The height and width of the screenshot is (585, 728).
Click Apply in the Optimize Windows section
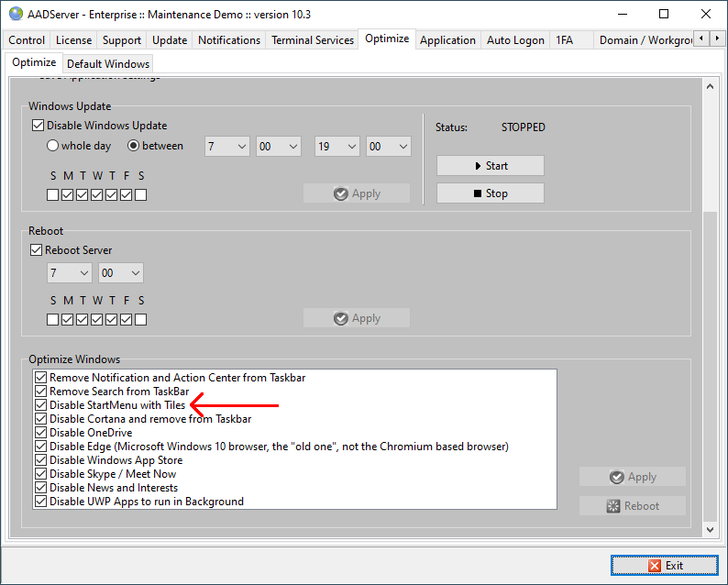click(632, 477)
